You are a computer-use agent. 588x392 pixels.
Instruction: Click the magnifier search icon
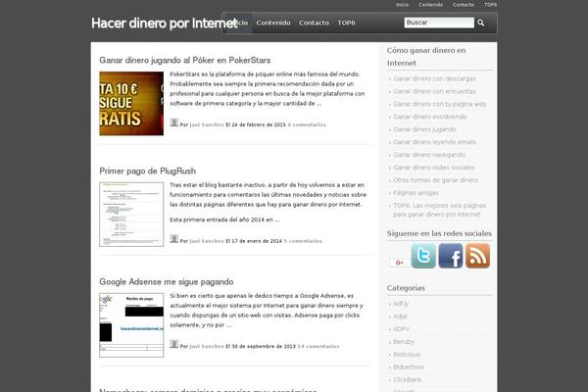(x=481, y=23)
